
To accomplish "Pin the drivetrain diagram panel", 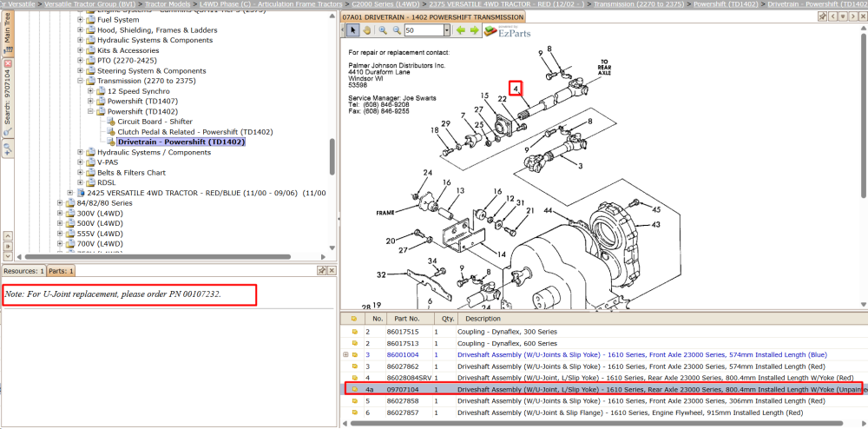I will click(x=823, y=16).
